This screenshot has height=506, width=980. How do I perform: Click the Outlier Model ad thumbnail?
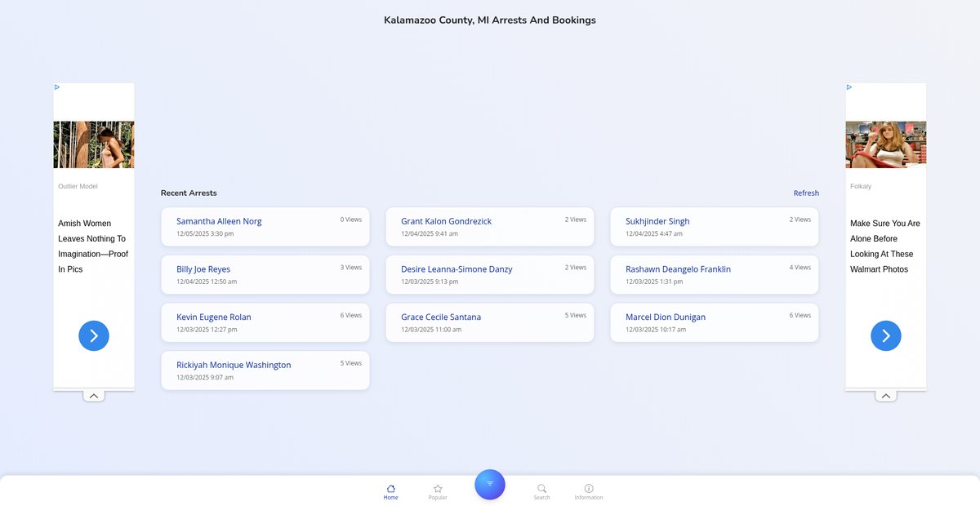[x=94, y=144]
